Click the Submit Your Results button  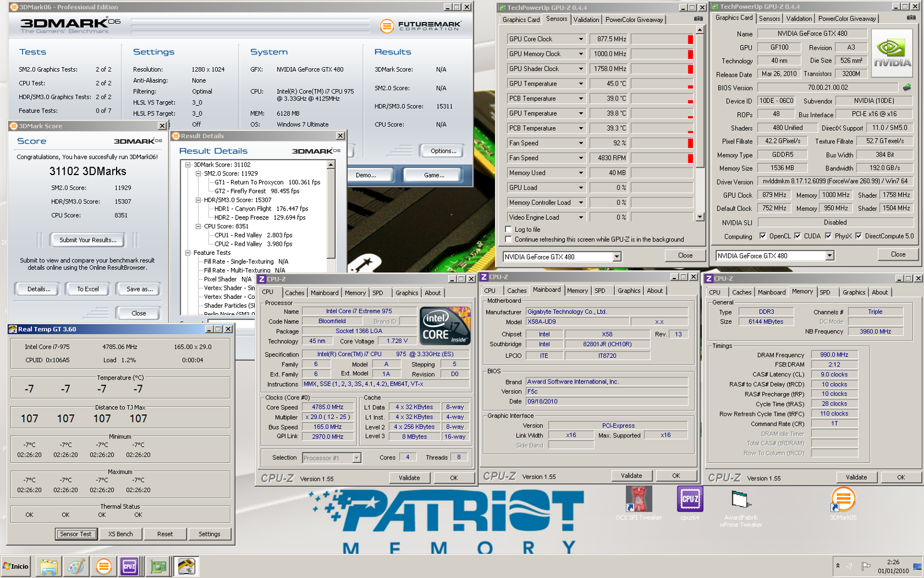pos(88,240)
